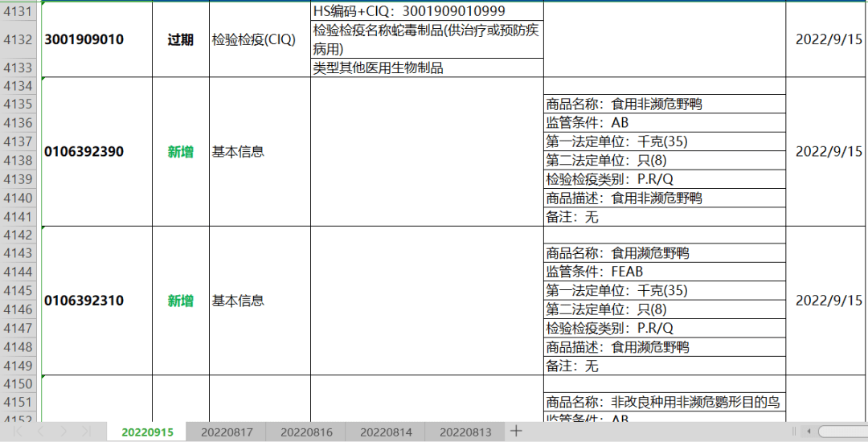Image resolution: width=868 pixels, height=442 pixels.
Task: Select the 20220814 sheet tab
Action: tap(386, 432)
